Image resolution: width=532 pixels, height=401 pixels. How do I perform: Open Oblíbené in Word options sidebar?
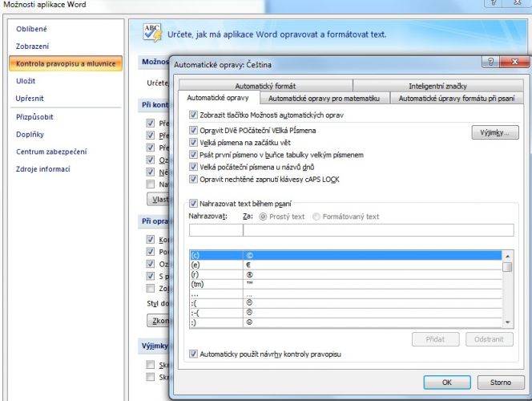point(31,29)
